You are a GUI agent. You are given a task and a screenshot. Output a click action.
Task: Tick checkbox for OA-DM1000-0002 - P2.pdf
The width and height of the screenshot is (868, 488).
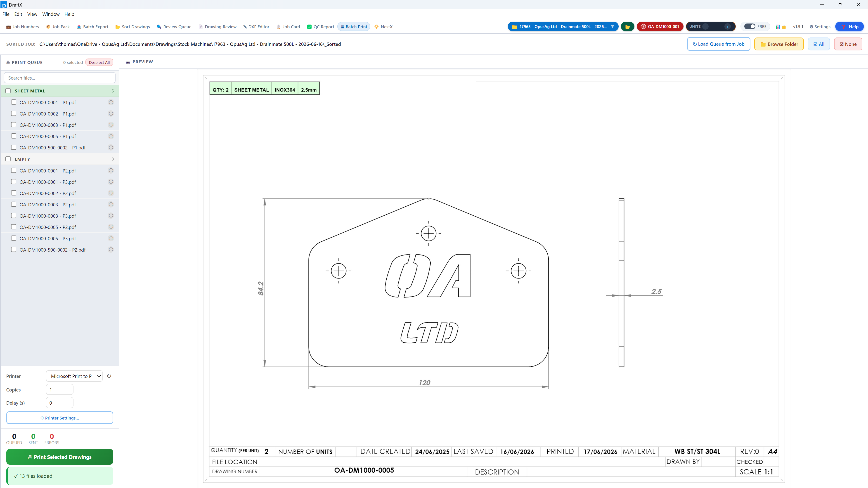point(14,193)
